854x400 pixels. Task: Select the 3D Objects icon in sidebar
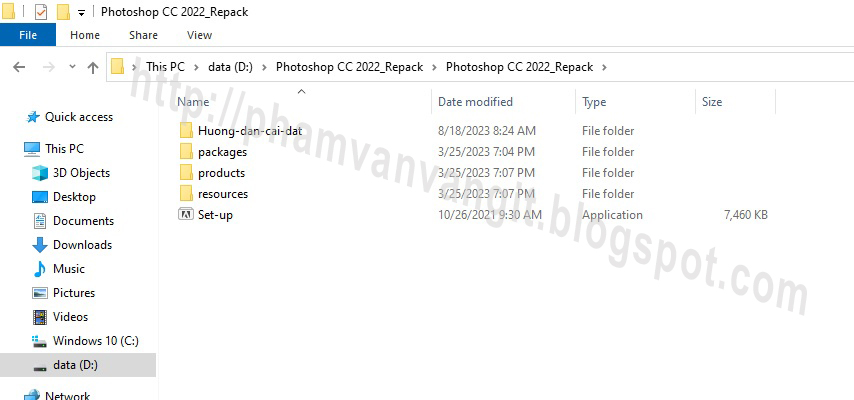tap(40, 173)
